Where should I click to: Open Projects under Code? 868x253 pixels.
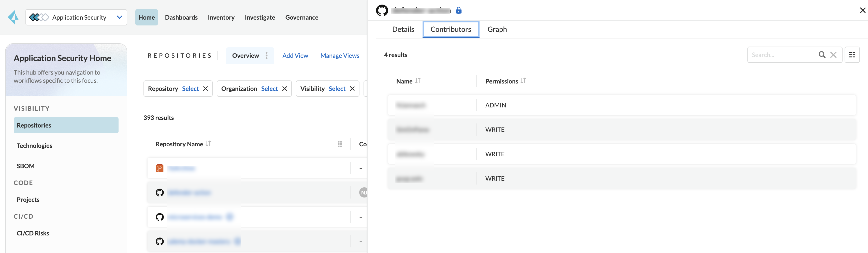pyautogui.click(x=28, y=200)
